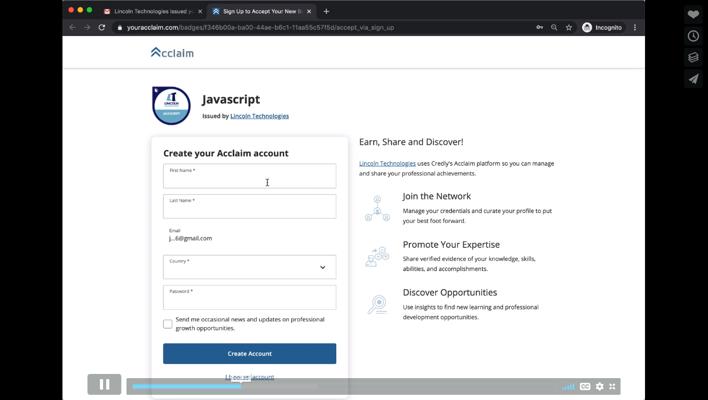Image resolution: width=708 pixels, height=400 pixels.
Task: Go back in browser
Action: (x=72, y=28)
